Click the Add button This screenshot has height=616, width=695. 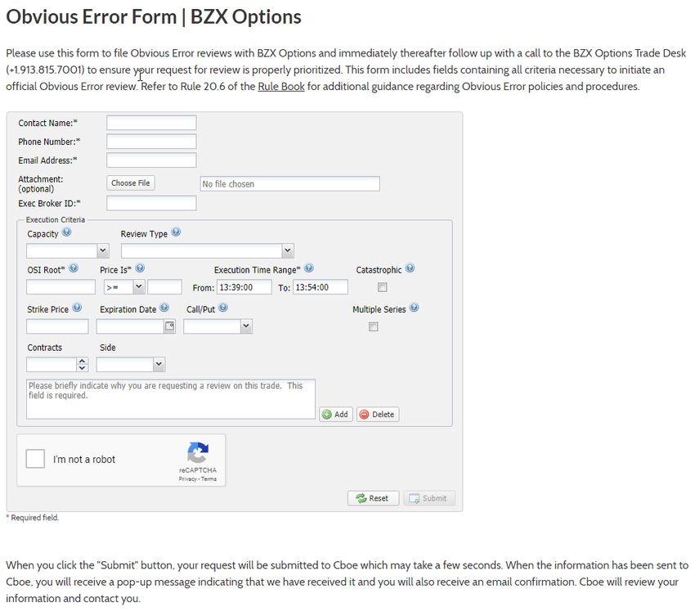pyautogui.click(x=336, y=414)
